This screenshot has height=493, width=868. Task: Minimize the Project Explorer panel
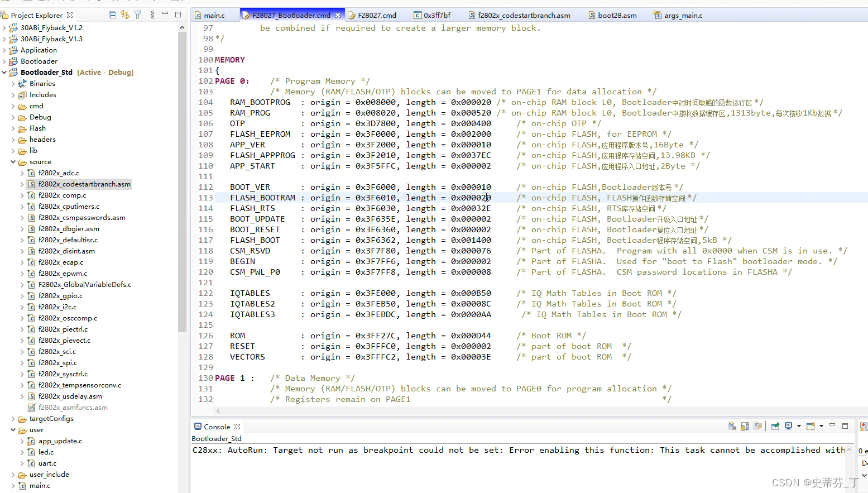pyautogui.click(x=165, y=14)
